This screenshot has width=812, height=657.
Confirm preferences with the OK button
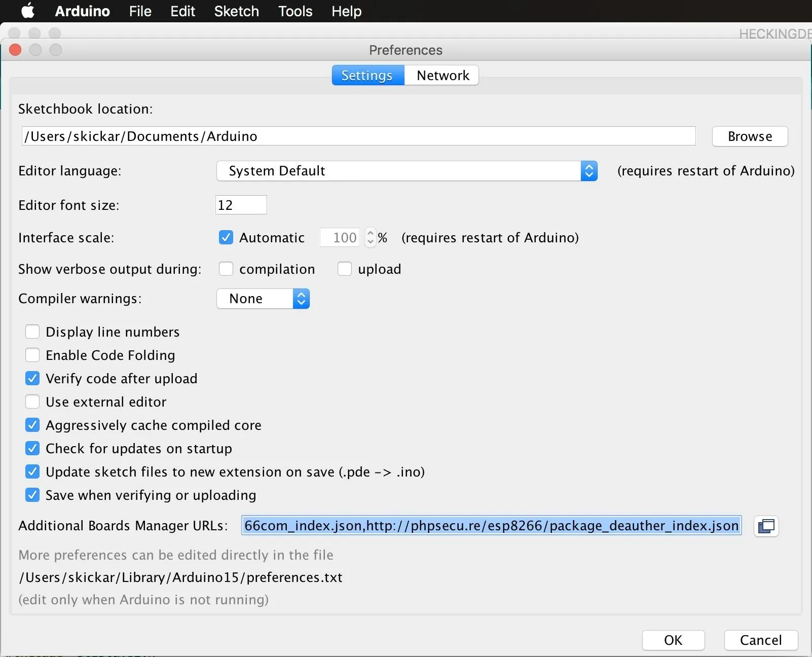tap(673, 640)
